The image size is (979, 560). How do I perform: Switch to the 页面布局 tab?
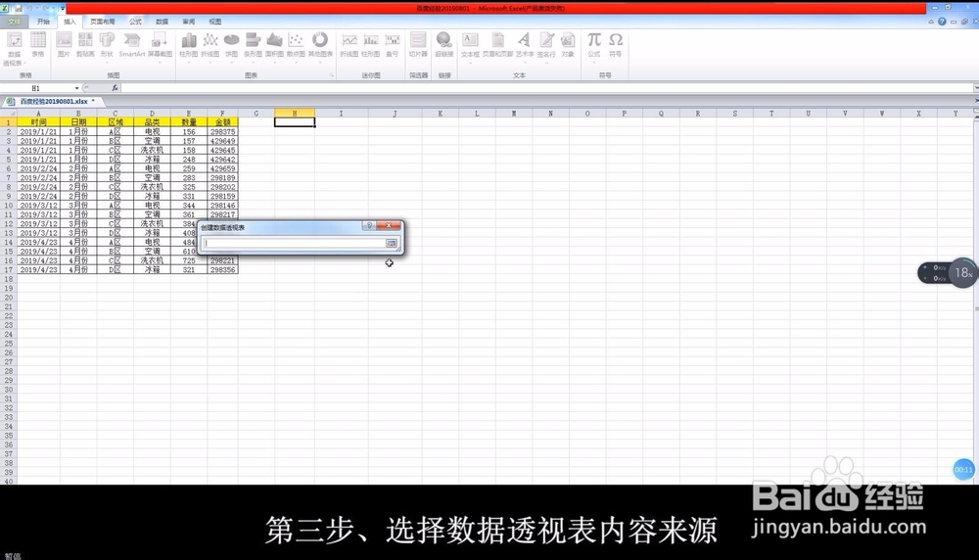coord(103,22)
